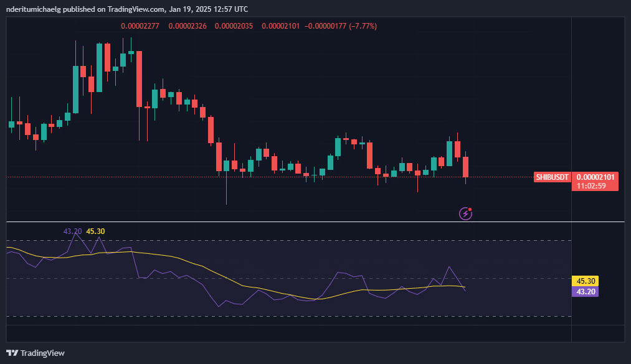Viewport: 631px width, 364px height.
Task: Select the purple 43.20 indicator legend value
Action: point(73,231)
